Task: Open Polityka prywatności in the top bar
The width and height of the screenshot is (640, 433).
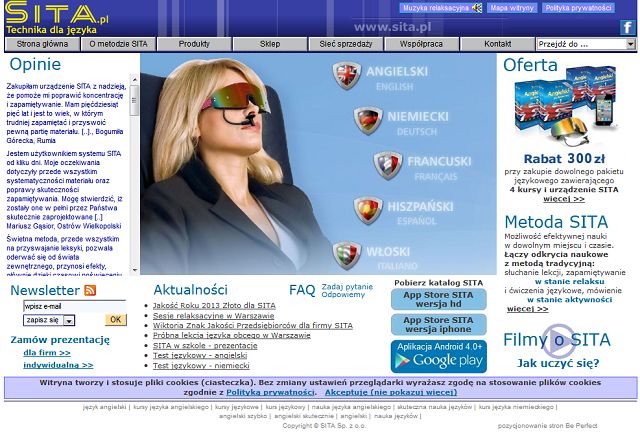Action: 578,8
